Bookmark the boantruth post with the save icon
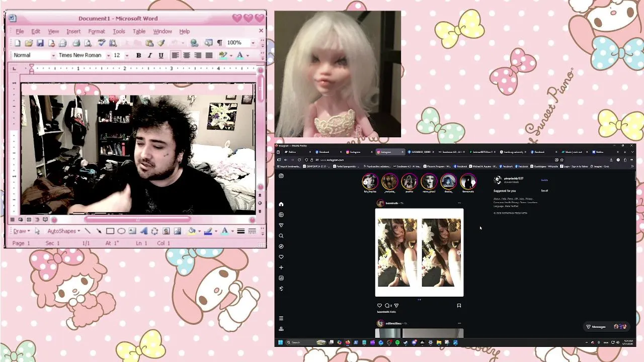This screenshot has height=362, width=644. point(459,305)
